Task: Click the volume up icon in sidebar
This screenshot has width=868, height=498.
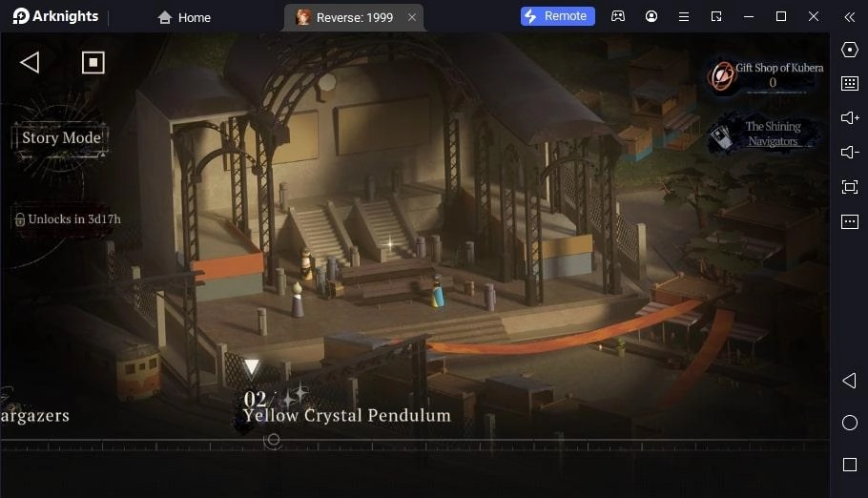Action: coord(850,118)
